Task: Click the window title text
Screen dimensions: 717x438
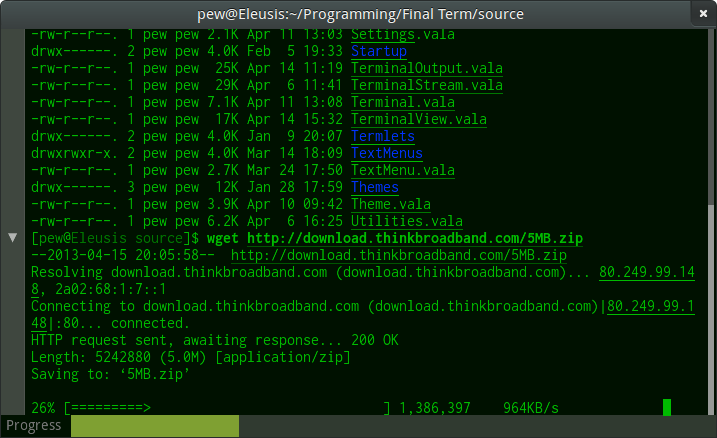Action: point(360,14)
